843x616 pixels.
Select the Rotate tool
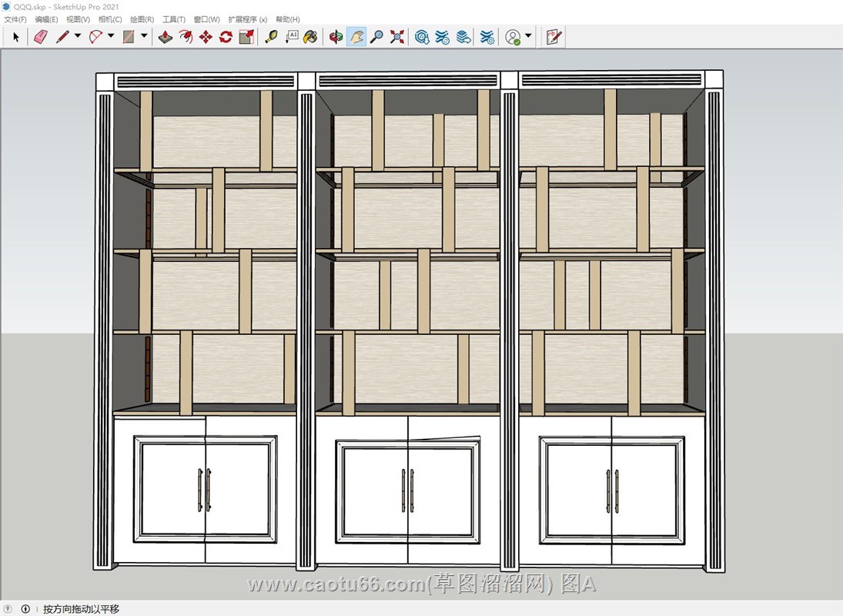point(226,36)
